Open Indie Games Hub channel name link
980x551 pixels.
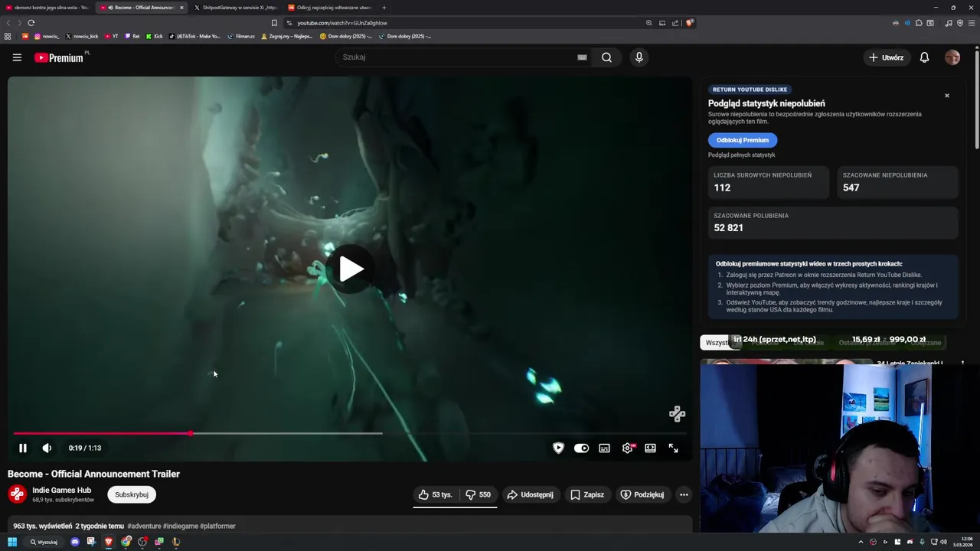(61, 490)
